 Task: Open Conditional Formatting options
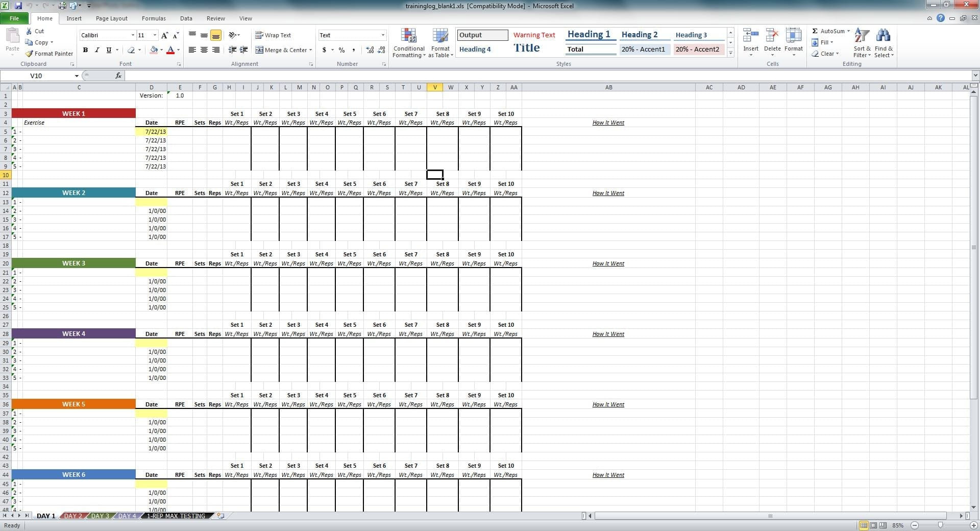click(x=409, y=43)
